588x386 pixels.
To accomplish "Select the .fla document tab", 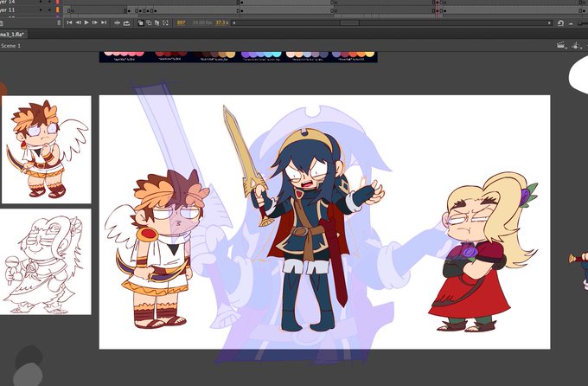I will (13, 34).
